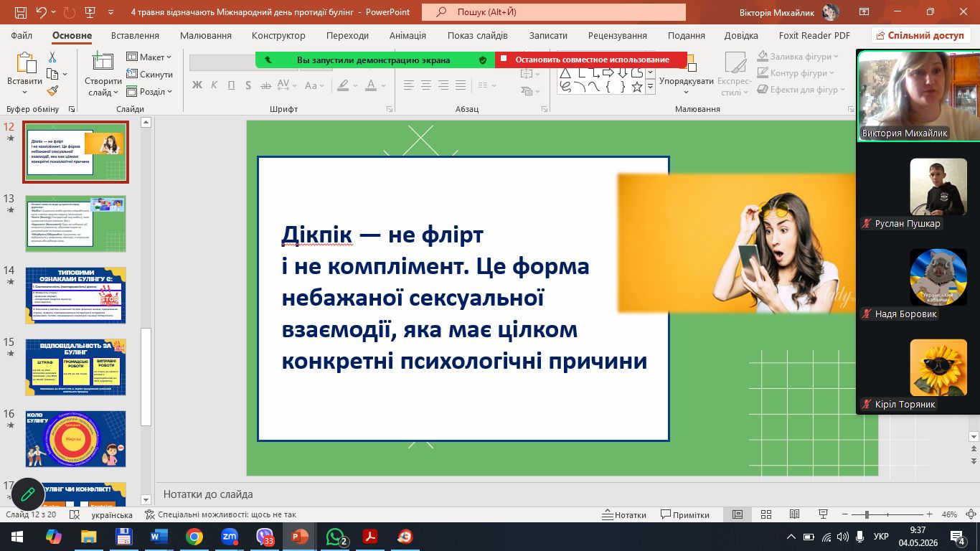This screenshot has height=551, width=980.
Task: Select the Format Painter brush icon
Action: [52, 91]
